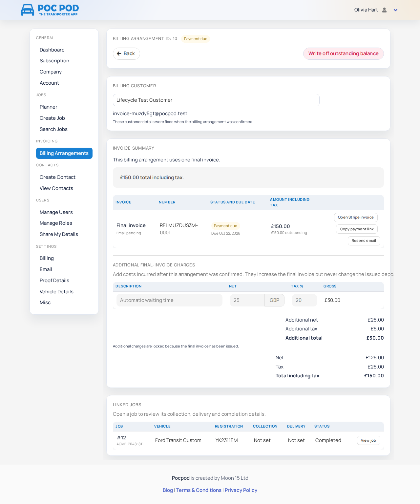
Task: Click the job reference ACME-2048-811
Action: [x=130, y=444]
